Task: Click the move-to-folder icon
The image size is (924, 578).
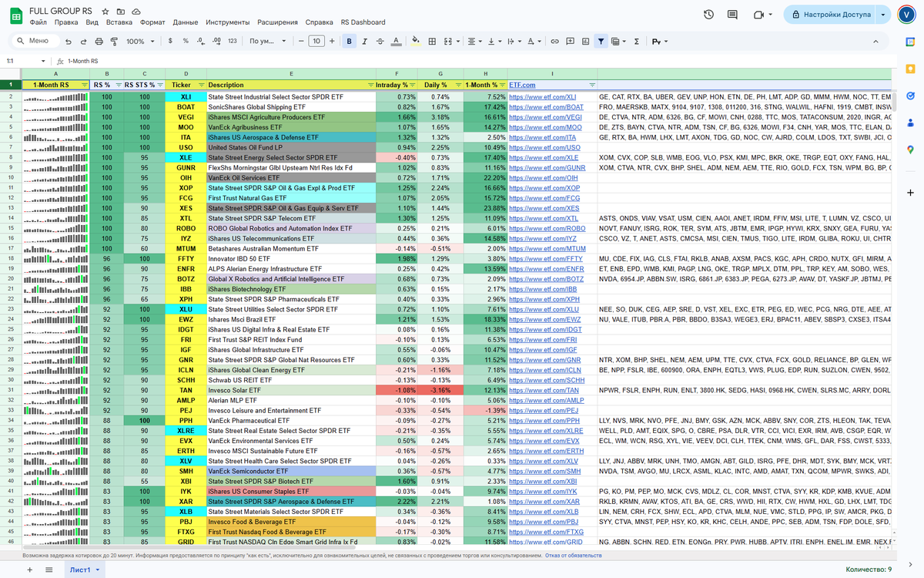Action: (x=121, y=12)
